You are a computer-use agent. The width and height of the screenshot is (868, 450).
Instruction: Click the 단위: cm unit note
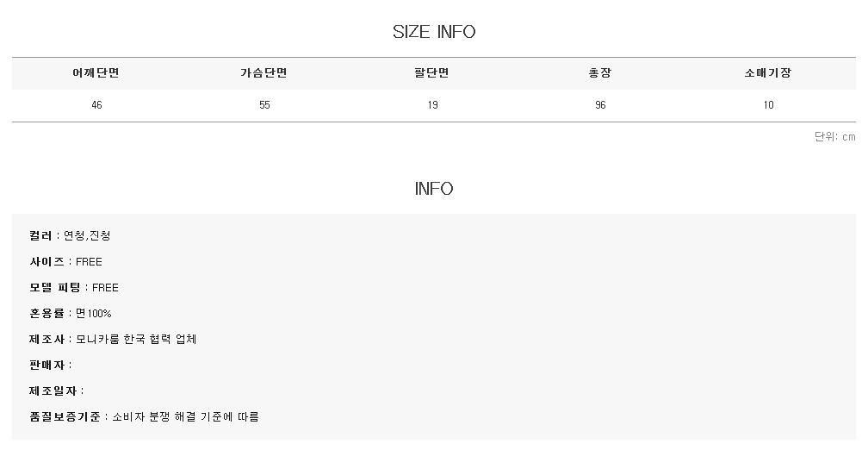click(834, 137)
